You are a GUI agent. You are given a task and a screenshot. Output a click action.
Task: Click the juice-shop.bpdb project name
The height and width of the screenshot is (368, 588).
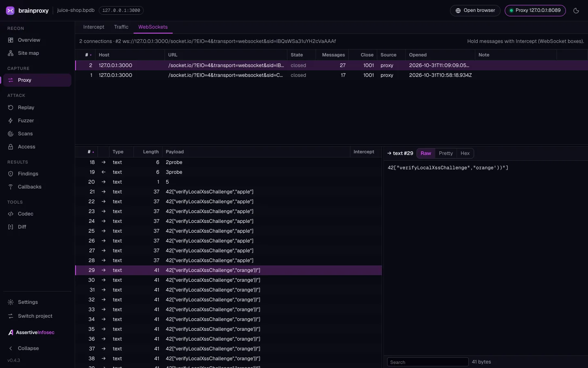coord(76,10)
